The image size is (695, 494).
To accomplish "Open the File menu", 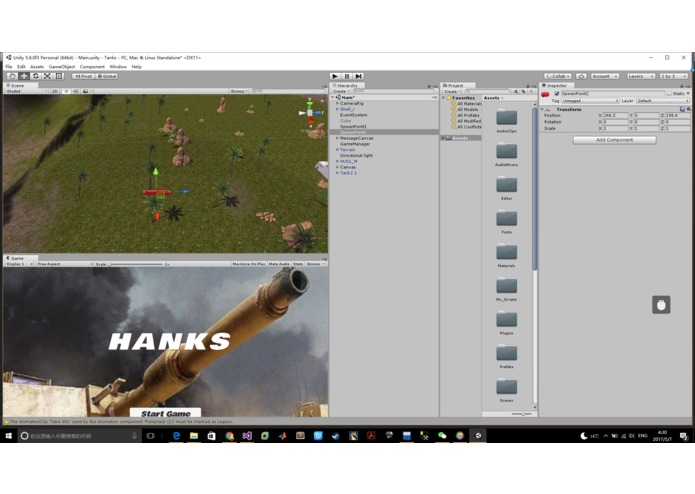I will (x=9, y=66).
